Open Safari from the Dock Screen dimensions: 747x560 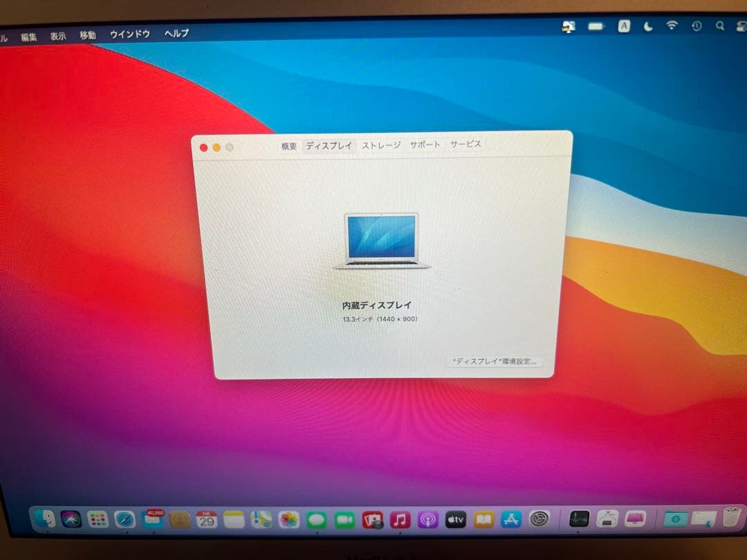point(123,520)
